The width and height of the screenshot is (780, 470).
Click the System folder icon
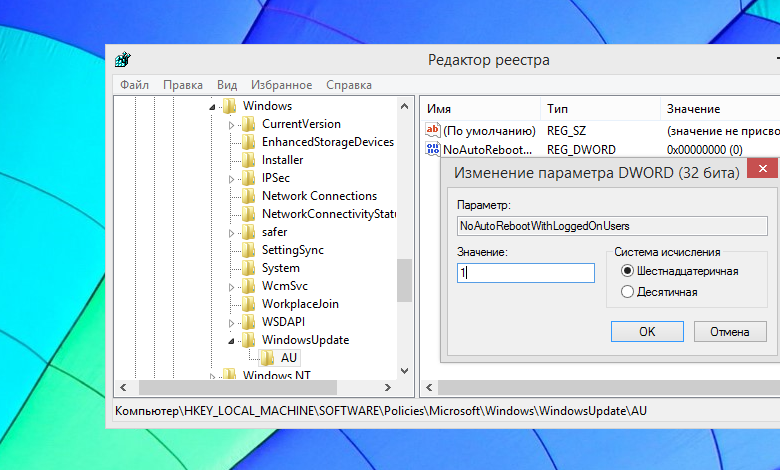click(248, 268)
